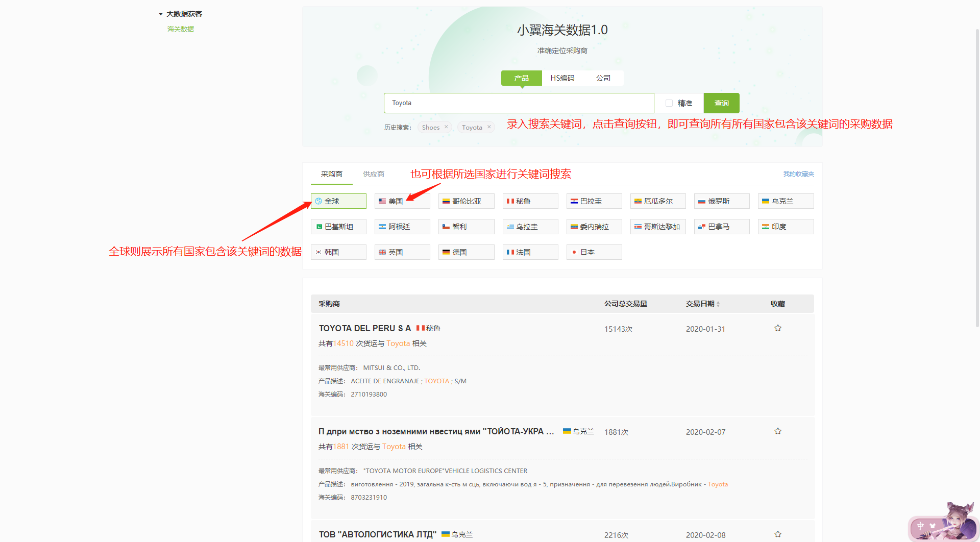Filter by 印度 flag button

click(786, 227)
